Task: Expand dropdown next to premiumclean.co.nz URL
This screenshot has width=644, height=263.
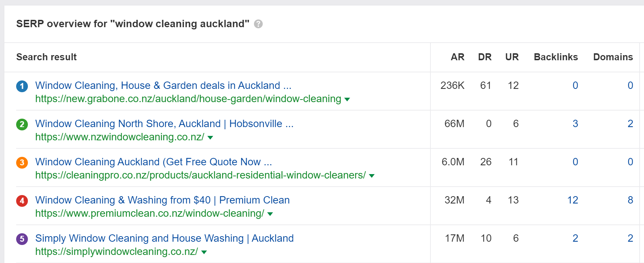Action: pyautogui.click(x=270, y=214)
